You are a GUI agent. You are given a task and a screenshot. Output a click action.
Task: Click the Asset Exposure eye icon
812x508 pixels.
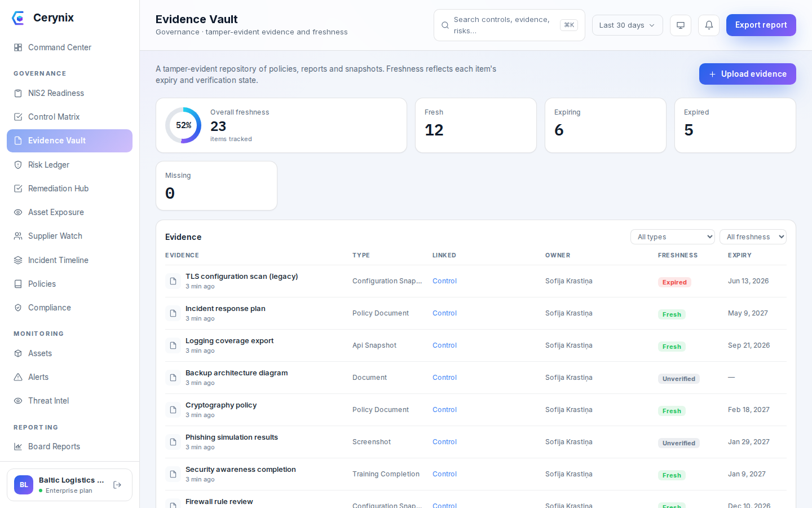[18, 212]
